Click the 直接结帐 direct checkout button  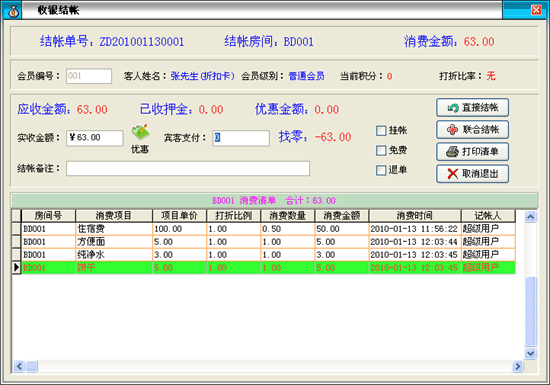pyautogui.click(x=472, y=108)
